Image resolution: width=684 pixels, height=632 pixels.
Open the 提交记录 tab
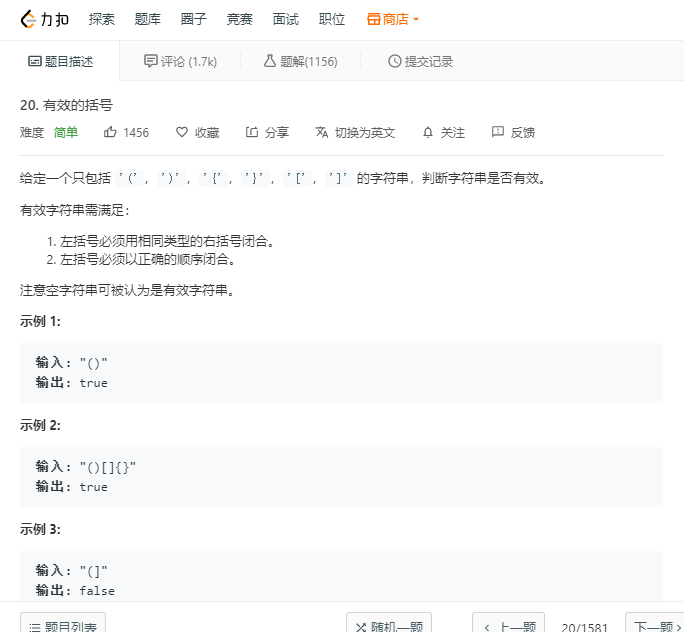click(421, 61)
